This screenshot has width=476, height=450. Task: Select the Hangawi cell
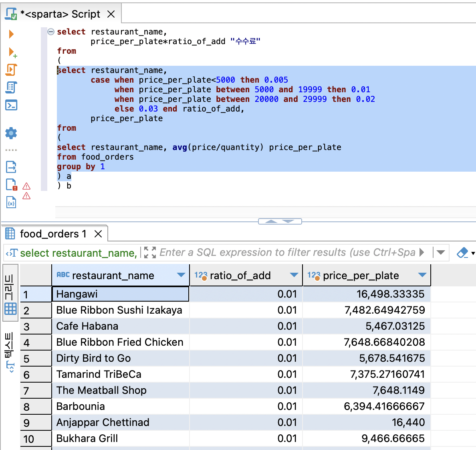[x=121, y=294]
